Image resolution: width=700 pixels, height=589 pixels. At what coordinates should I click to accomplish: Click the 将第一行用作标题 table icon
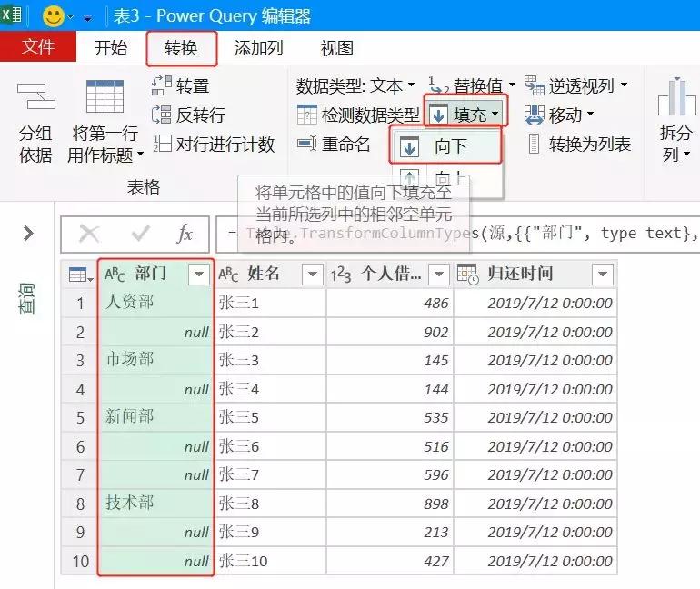pyautogui.click(x=105, y=96)
